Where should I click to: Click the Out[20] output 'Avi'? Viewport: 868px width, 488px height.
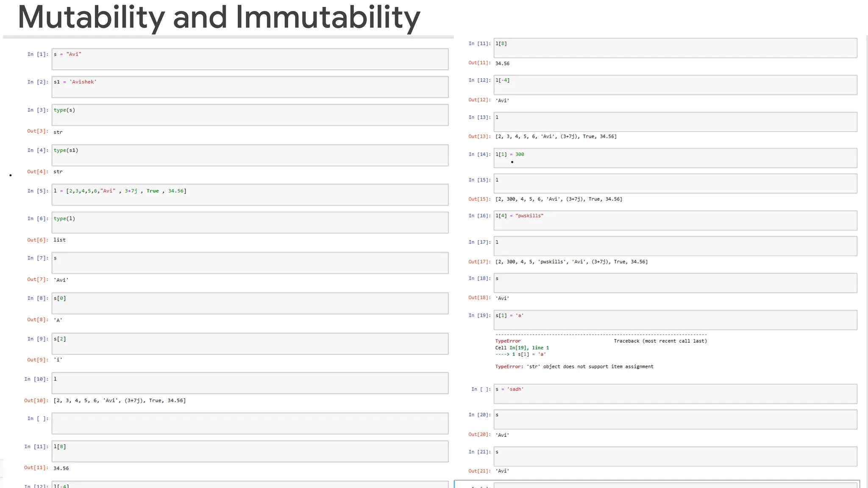(x=502, y=435)
